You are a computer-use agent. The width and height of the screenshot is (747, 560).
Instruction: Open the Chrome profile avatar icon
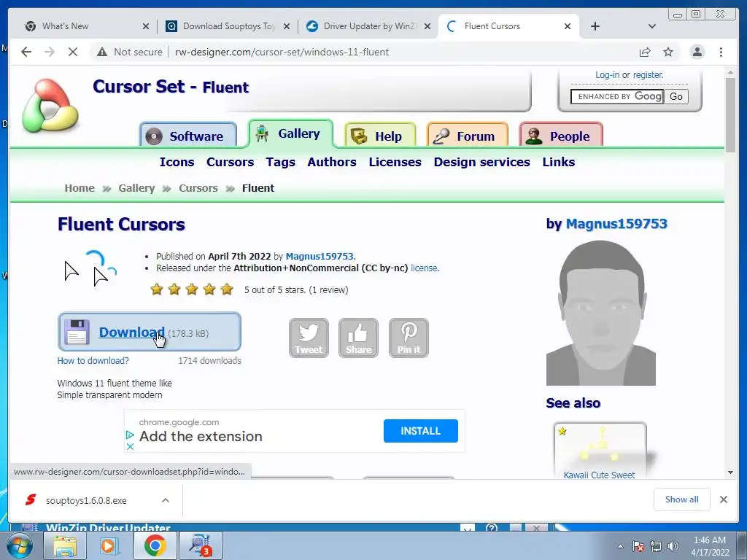tap(697, 52)
